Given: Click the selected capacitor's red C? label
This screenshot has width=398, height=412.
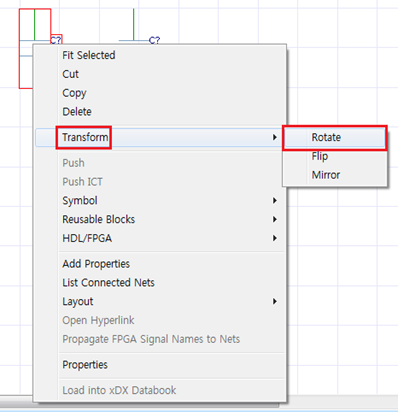Looking at the screenshot, I should click(x=56, y=40).
